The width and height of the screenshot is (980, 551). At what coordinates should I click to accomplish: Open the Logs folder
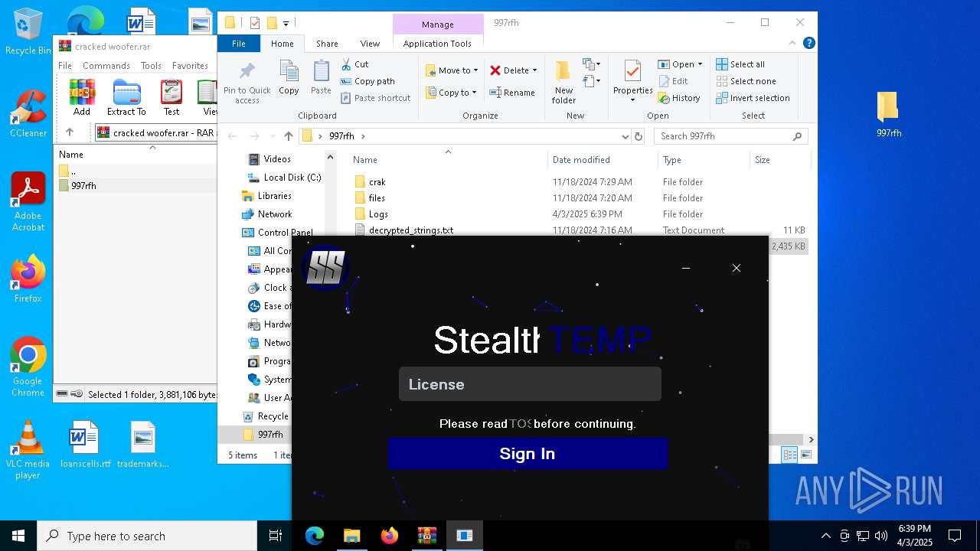click(x=378, y=214)
